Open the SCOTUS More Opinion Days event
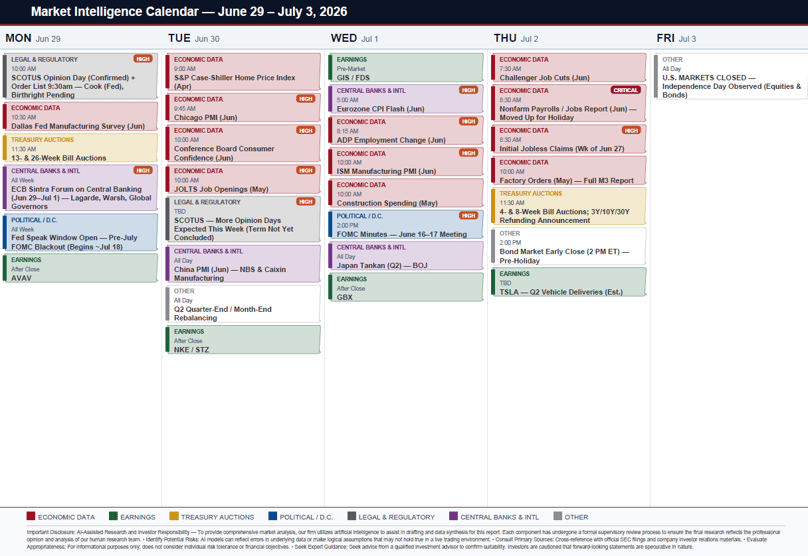Viewport: 808px width, 556px height. click(x=243, y=220)
